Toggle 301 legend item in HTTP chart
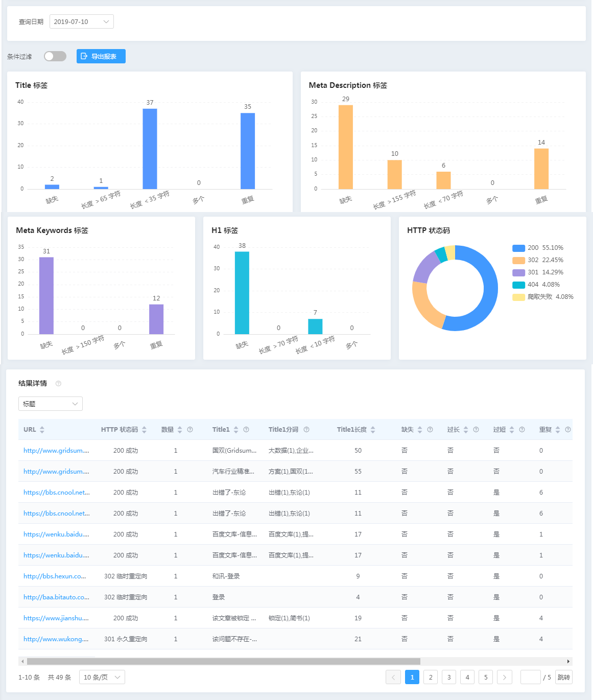This screenshot has width=593, height=700. coord(538,272)
